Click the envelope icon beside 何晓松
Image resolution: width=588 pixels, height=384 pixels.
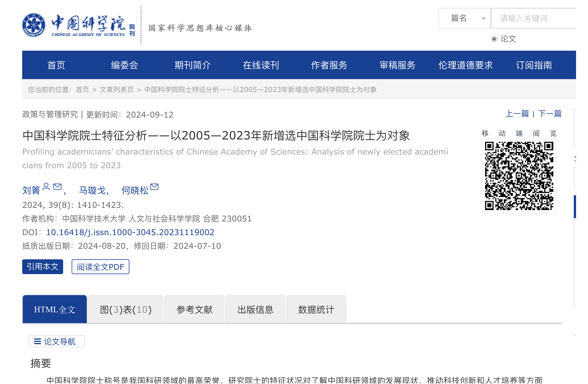click(x=154, y=187)
